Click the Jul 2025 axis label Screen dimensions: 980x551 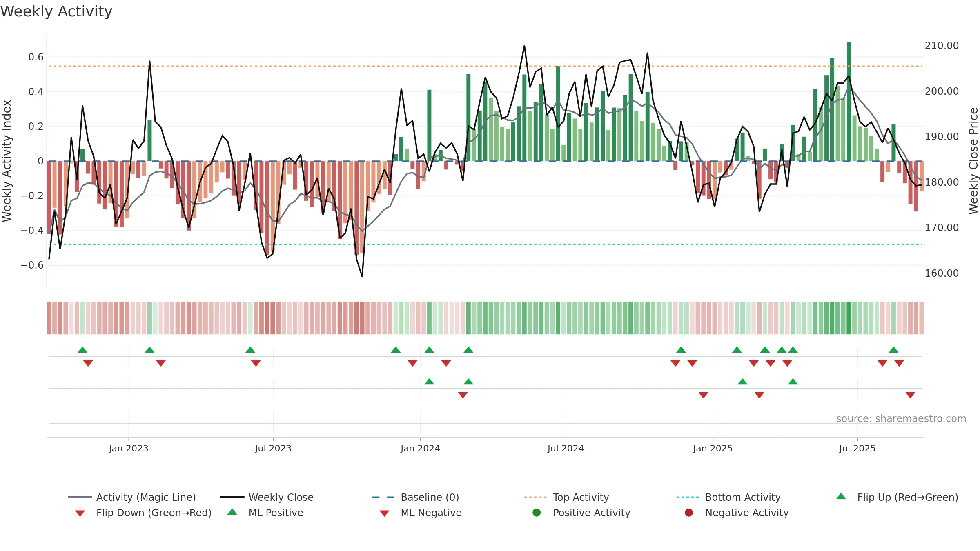click(857, 448)
